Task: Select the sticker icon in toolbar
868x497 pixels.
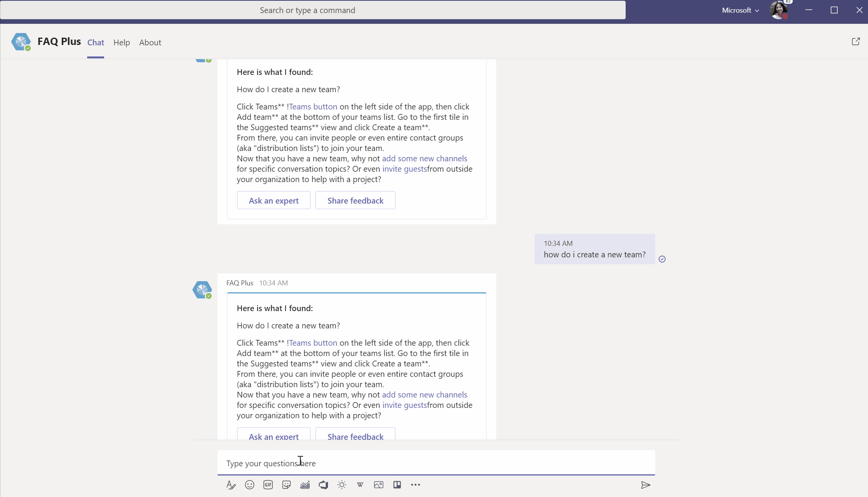Action: pos(286,484)
